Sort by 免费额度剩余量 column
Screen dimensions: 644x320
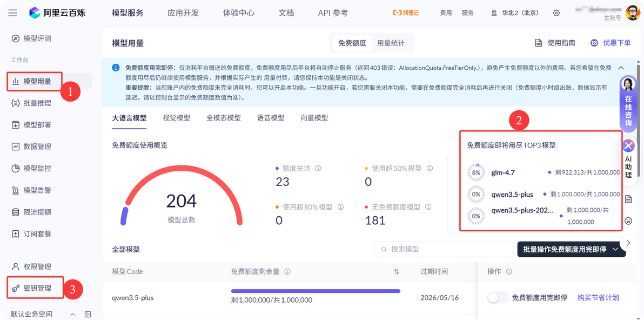(397, 272)
